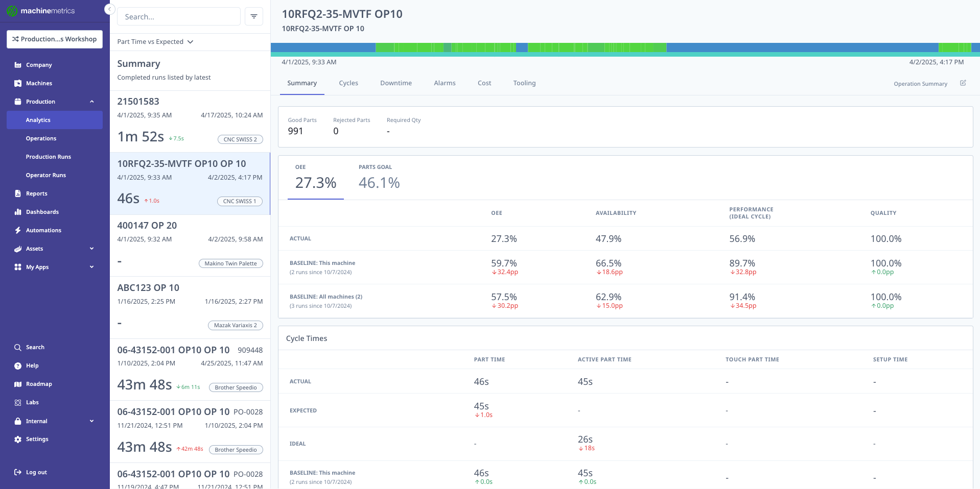Click the CNC SWISS 1 machine badge

240,201
